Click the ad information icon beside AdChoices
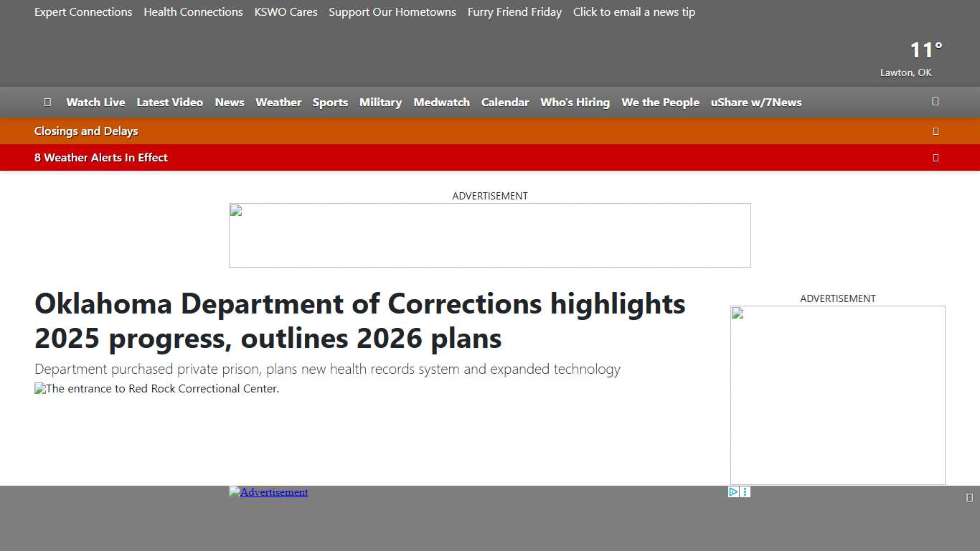Screen dimensions: 980x551 pos(745,491)
